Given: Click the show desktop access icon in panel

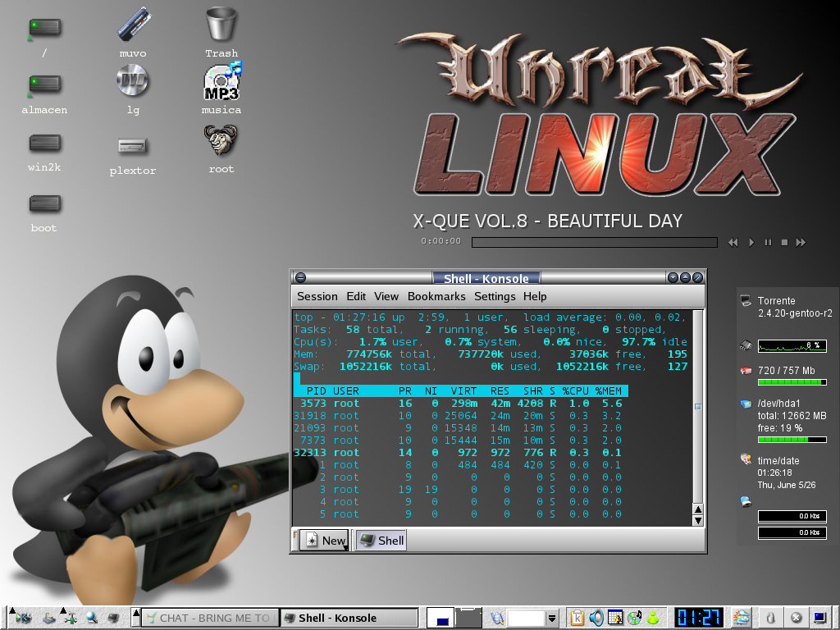Looking at the screenshot, I should click(48, 619).
